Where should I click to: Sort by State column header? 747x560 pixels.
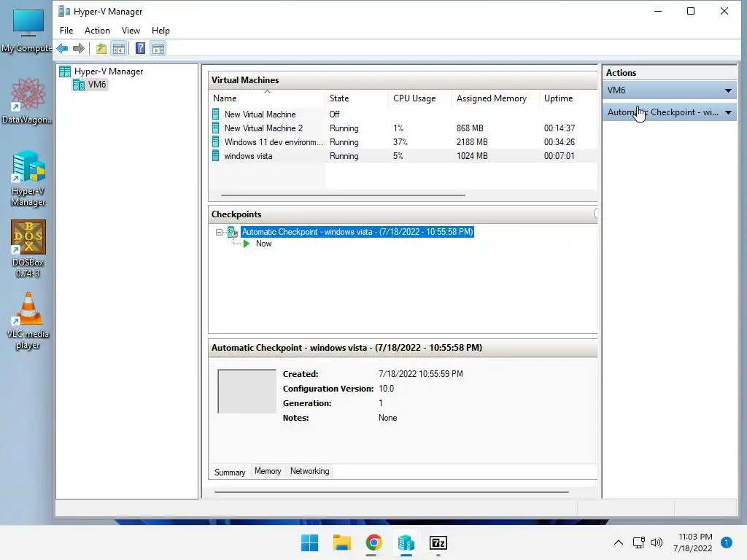[356, 98]
